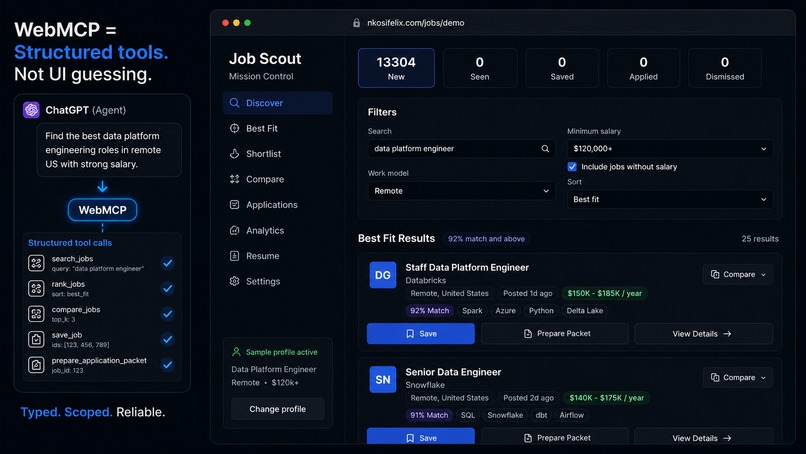Image resolution: width=806 pixels, height=454 pixels.
Task: Click the Settings gear icon in sidebar
Action: 234,281
